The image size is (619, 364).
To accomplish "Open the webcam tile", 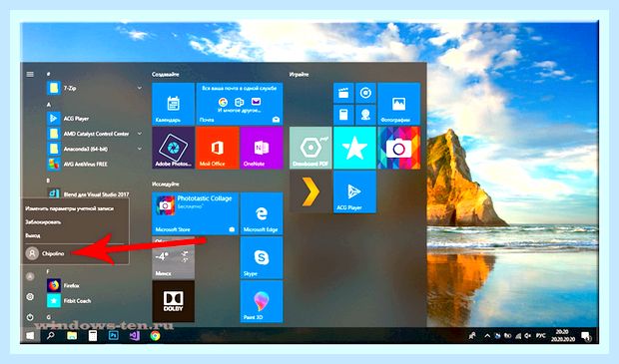I will click(365, 115).
